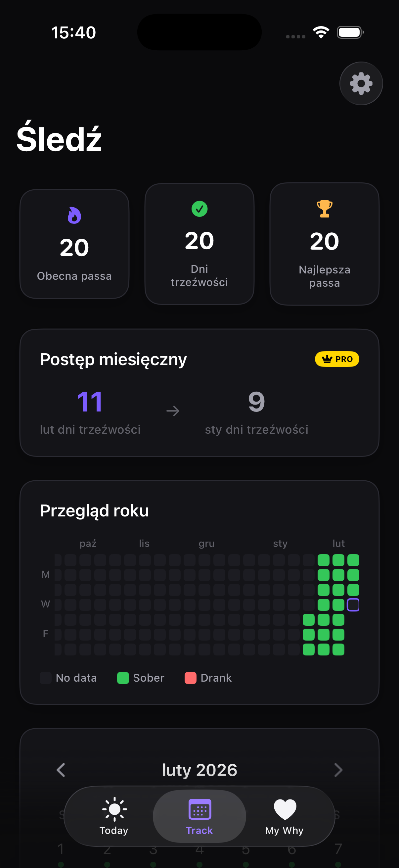Screen dimensions: 399x868
Task: Tap the red Drank legend swatch
Action: pyautogui.click(x=191, y=678)
